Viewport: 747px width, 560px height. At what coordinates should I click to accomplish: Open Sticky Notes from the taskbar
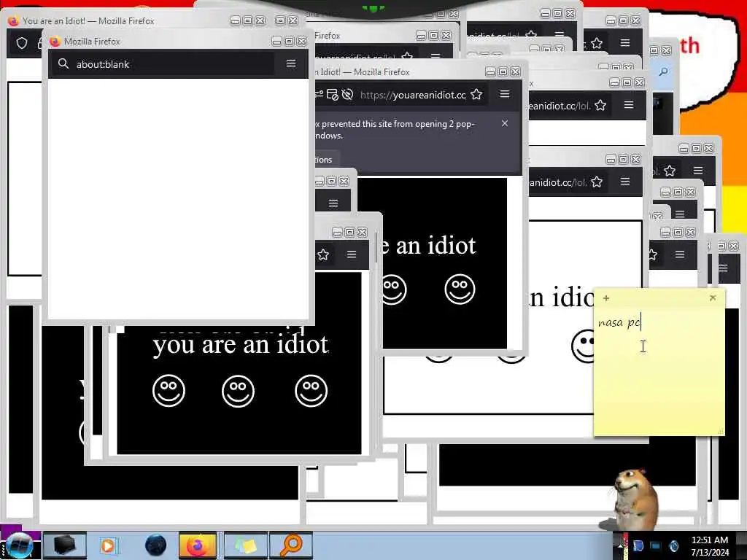pos(246,545)
